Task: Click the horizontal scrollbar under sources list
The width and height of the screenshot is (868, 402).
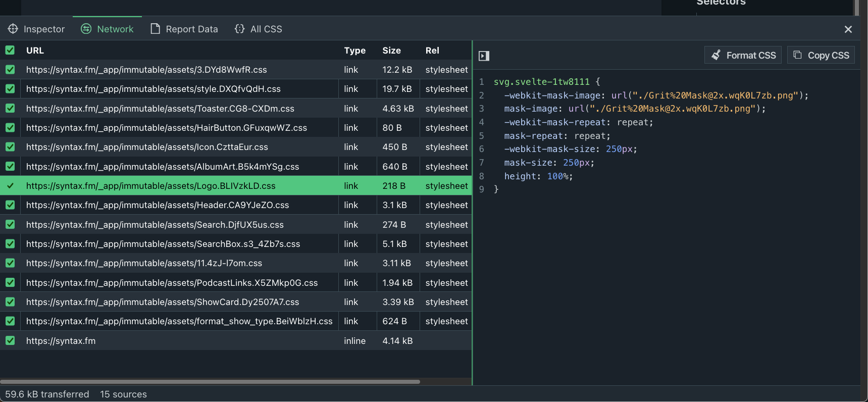Action: pos(210,382)
